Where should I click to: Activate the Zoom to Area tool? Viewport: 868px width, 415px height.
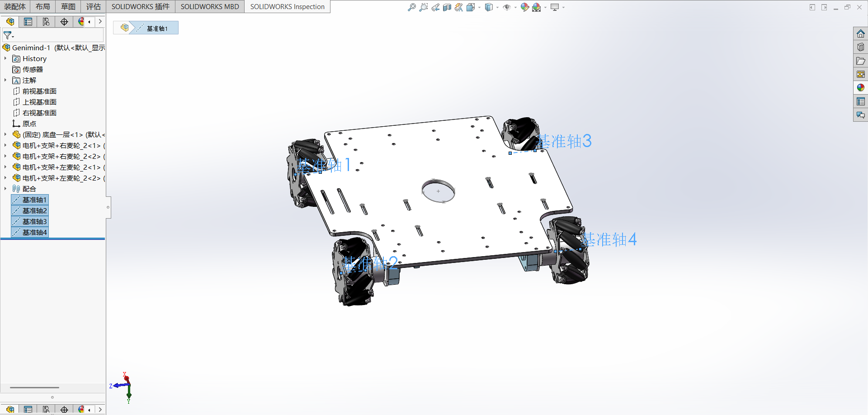[423, 7]
